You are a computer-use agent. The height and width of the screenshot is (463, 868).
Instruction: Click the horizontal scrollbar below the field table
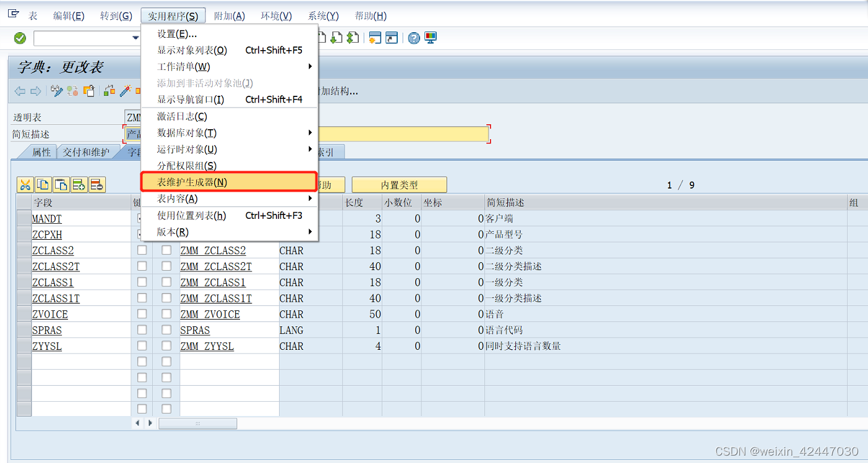pos(198,423)
